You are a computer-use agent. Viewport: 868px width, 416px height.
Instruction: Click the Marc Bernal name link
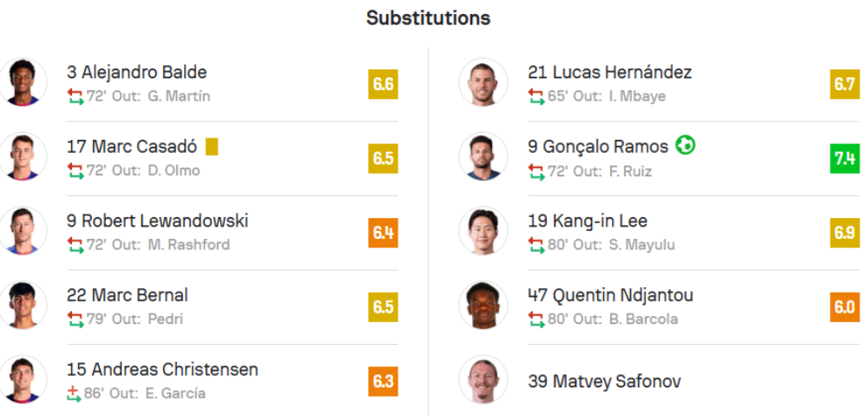click(127, 295)
